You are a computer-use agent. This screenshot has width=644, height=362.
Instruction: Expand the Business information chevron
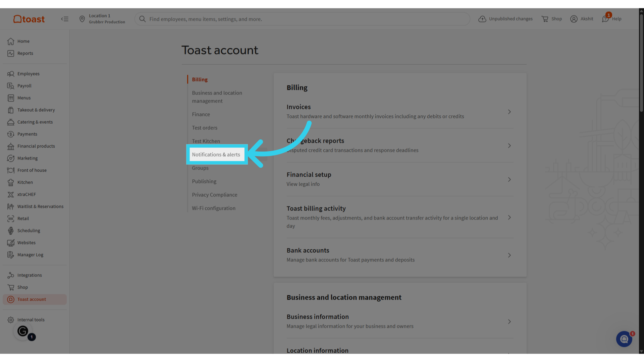click(x=509, y=321)
